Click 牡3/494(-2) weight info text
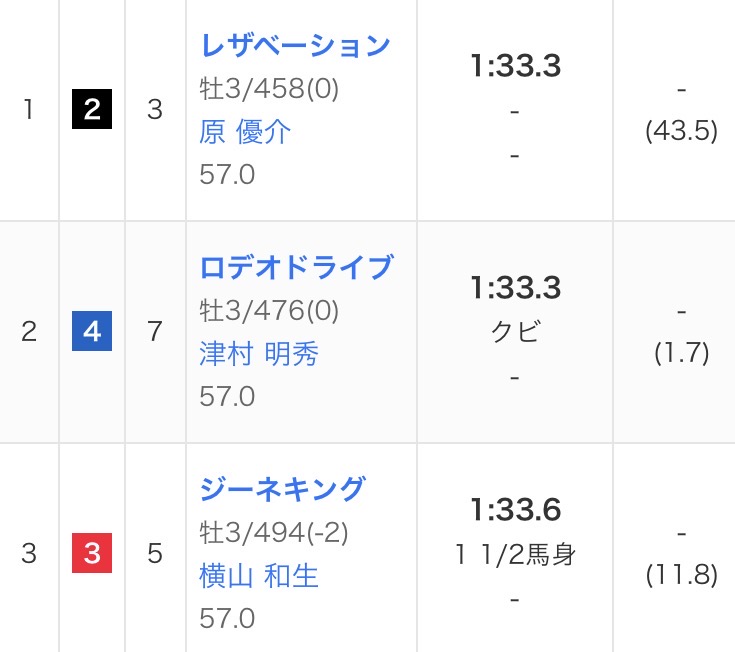 pos(273,533)
